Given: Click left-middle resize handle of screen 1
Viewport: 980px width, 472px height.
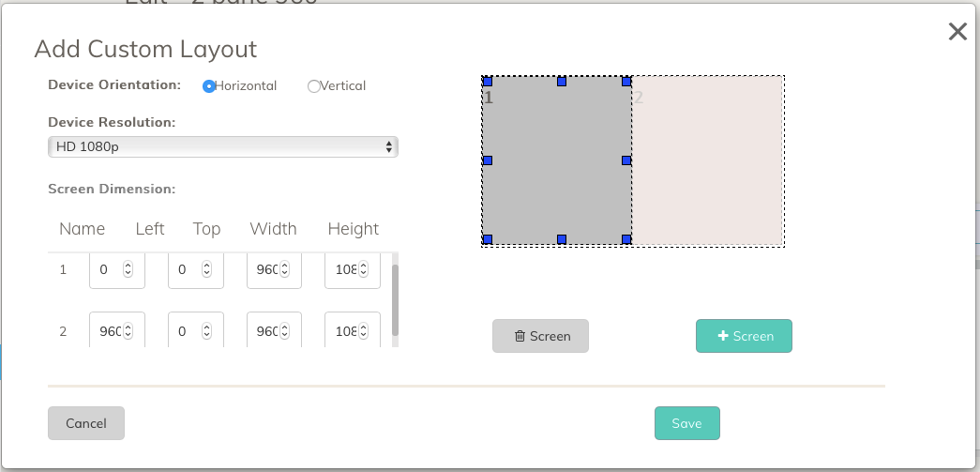Looking at the screenshot, I should pyautogui.click(x=488, y=160).
